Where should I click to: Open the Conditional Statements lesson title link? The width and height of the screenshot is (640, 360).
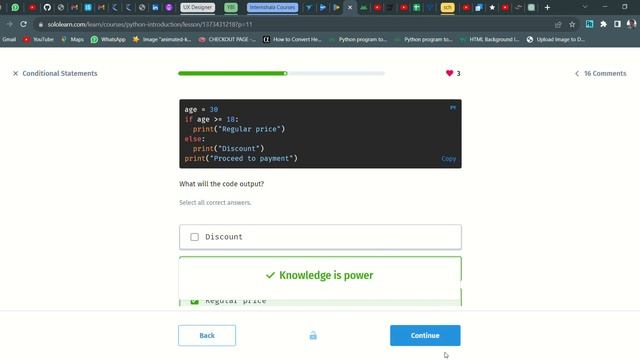[x=60, y=73]
